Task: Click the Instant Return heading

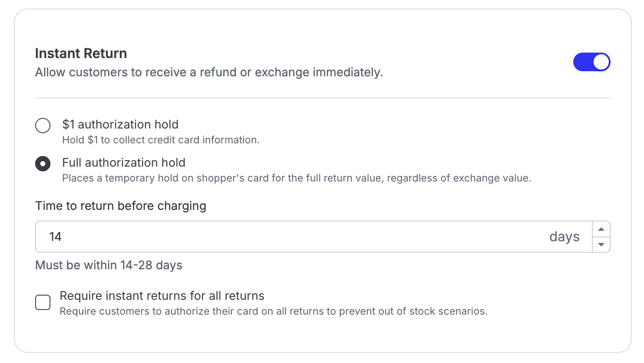Action: pos(81,53)
